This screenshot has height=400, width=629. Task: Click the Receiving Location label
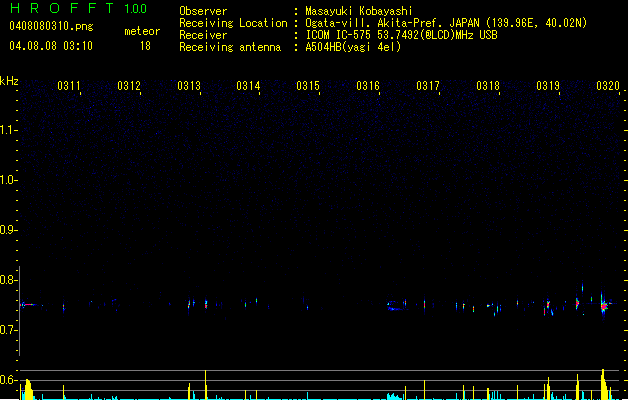(x=233, y=23)
